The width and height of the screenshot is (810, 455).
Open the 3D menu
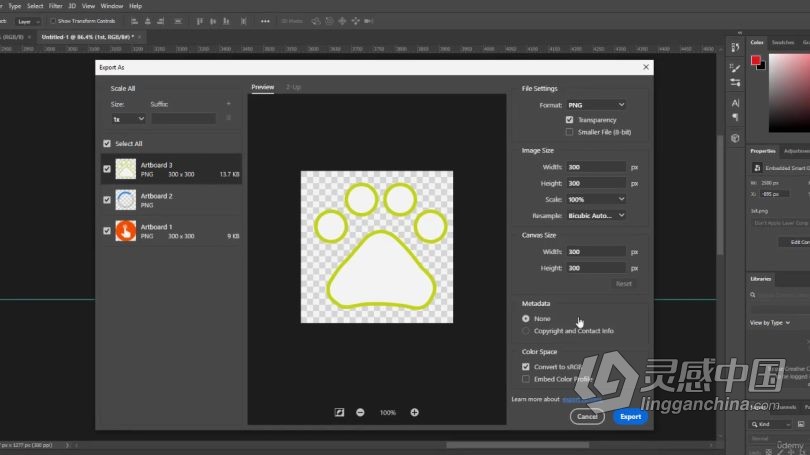(x=72, y=6)
